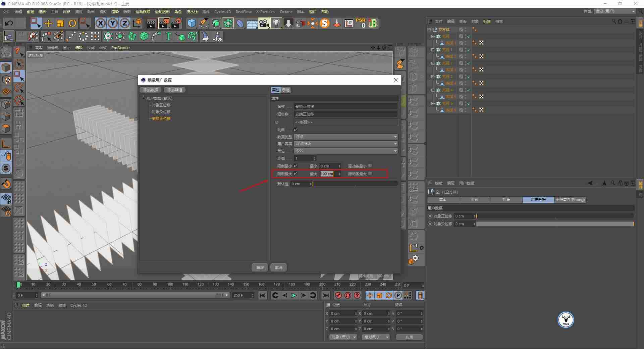Viewport: 644px width, 349px height.
Task: Click the record keyframe red button
Action: click(x=338, y=295)
